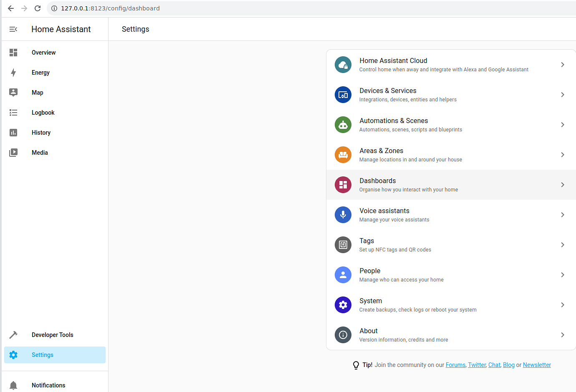576x392 pixels.
Task: Expand the Dashboards row chevron
Action: [x=562, y=185]
